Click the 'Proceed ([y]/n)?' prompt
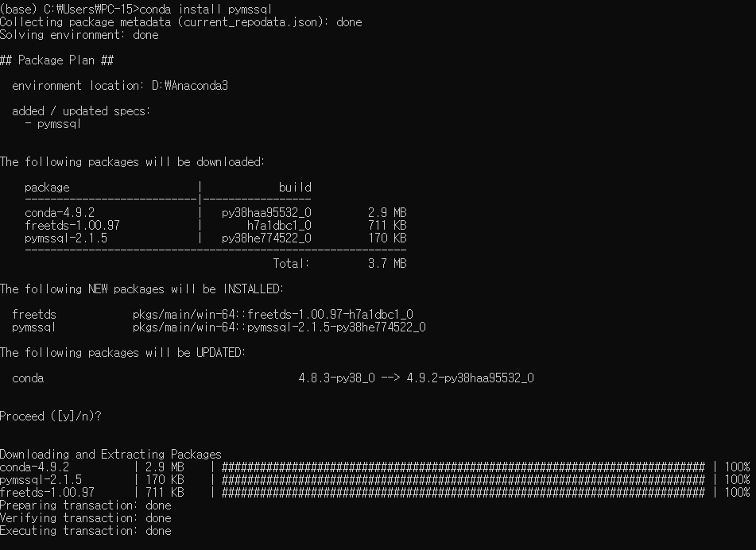Image resolution: width=756 pixels, height=550 pixels. (x=51, y=416)
